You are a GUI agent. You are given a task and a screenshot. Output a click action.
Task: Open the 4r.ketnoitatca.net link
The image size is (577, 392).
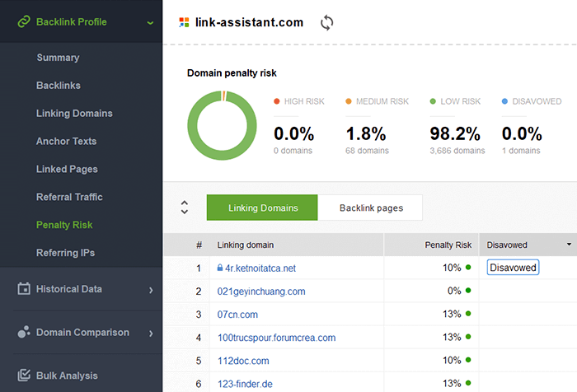pos(260,268)
